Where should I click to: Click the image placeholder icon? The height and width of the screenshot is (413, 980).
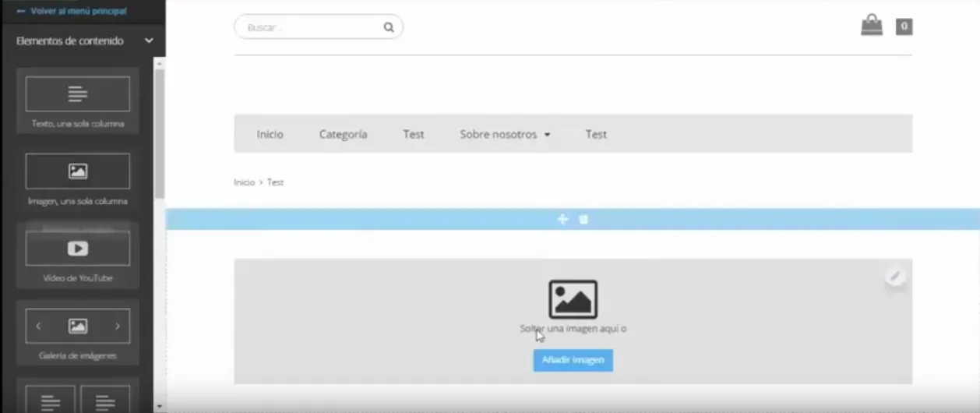coord(573,299)
